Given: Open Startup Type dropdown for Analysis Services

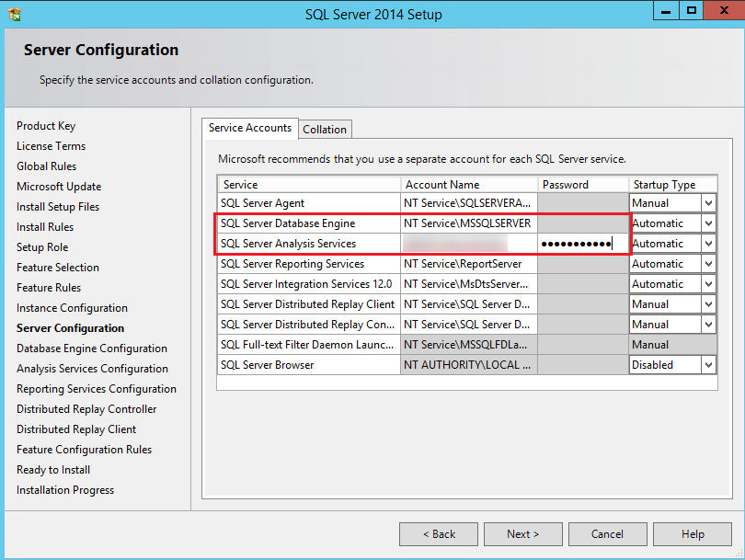Looking at the screenshot, I should click(x=708, y=244).
